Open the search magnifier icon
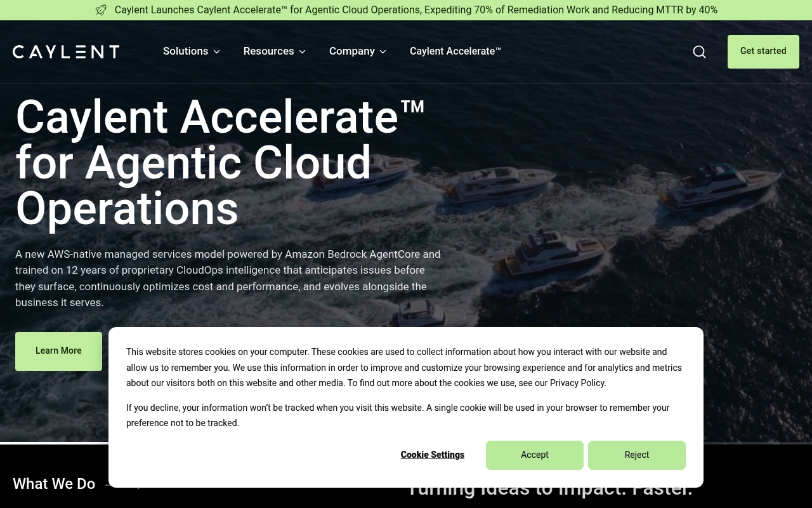The width and height of the screenshot is (812, 508). [699, 51]
